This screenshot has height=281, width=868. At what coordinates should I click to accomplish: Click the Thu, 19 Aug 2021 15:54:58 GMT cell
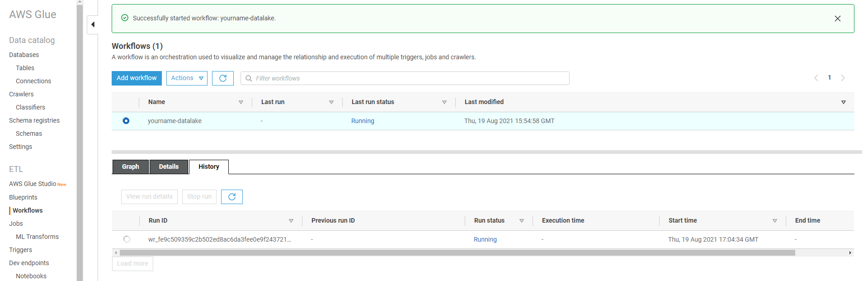pyautogui.click(x=509, y=121)
